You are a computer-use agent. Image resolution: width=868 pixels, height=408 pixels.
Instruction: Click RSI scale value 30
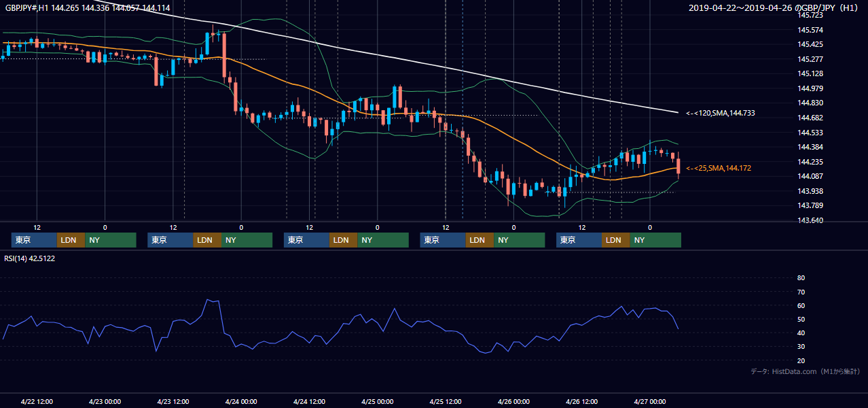click(801, 347)
